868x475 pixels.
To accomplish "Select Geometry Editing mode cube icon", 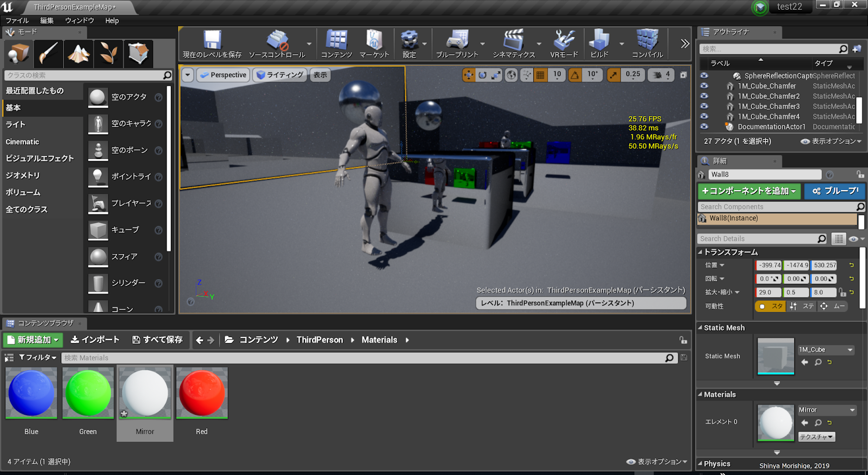I will point(138,53).
